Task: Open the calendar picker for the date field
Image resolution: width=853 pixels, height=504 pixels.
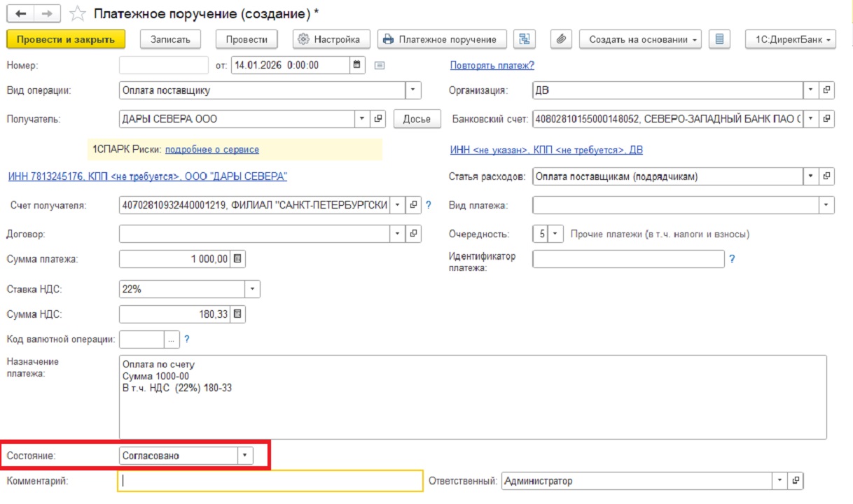Action: 357,65
